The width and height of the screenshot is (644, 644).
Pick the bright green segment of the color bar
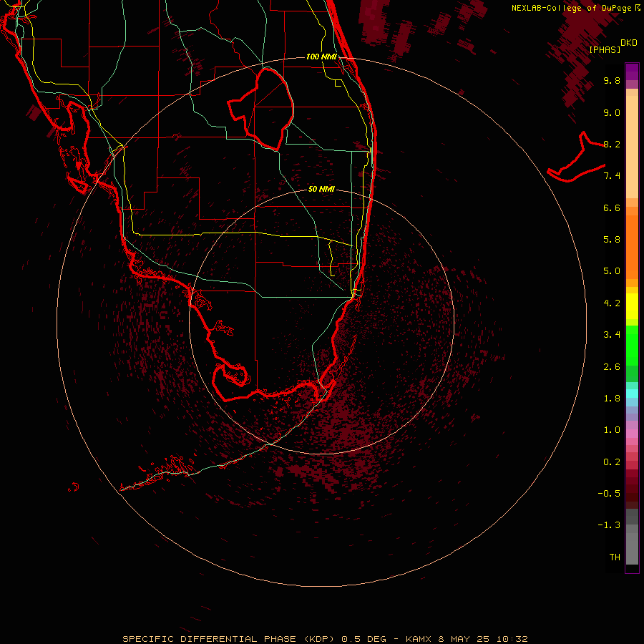tap(632, 346)
